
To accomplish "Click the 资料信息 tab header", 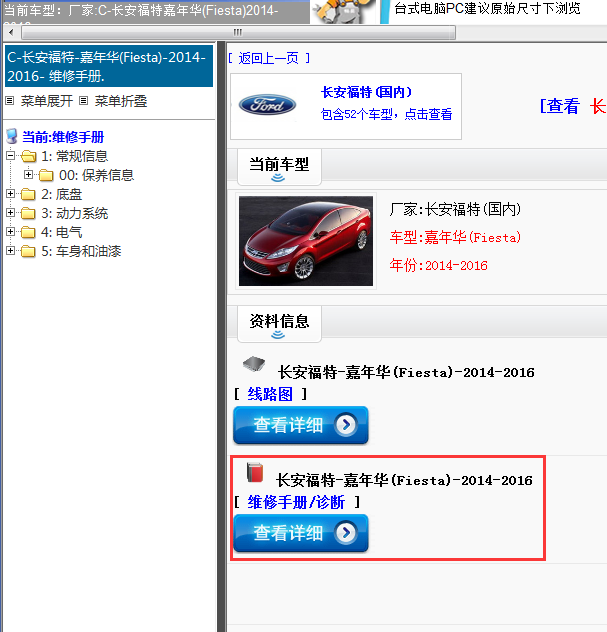I will 279,324.
